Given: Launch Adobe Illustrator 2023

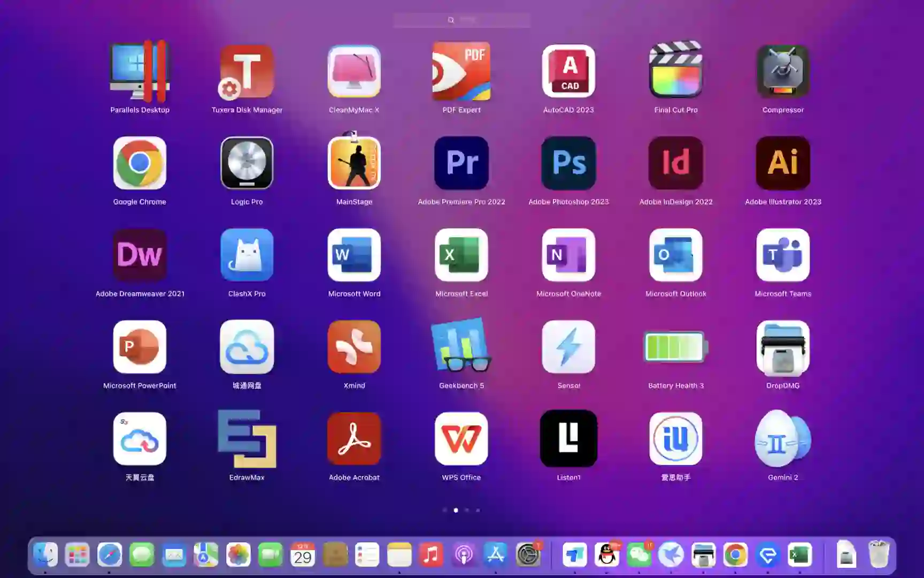Looking at the screenshot, I should click(782, 163).
